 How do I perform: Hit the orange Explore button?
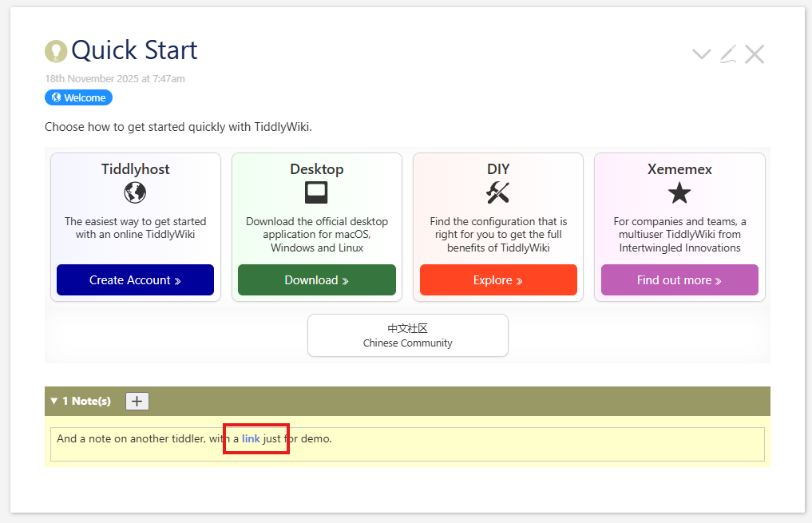click(x=497, y=280)
